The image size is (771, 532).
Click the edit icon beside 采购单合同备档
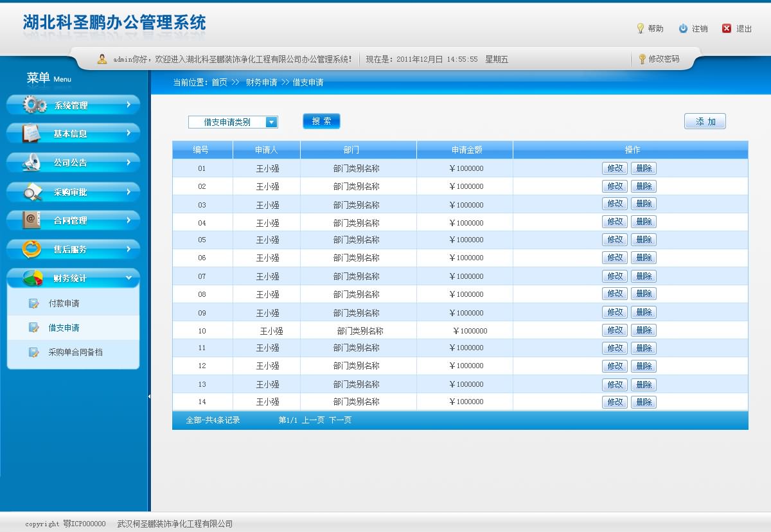(34, 352)
